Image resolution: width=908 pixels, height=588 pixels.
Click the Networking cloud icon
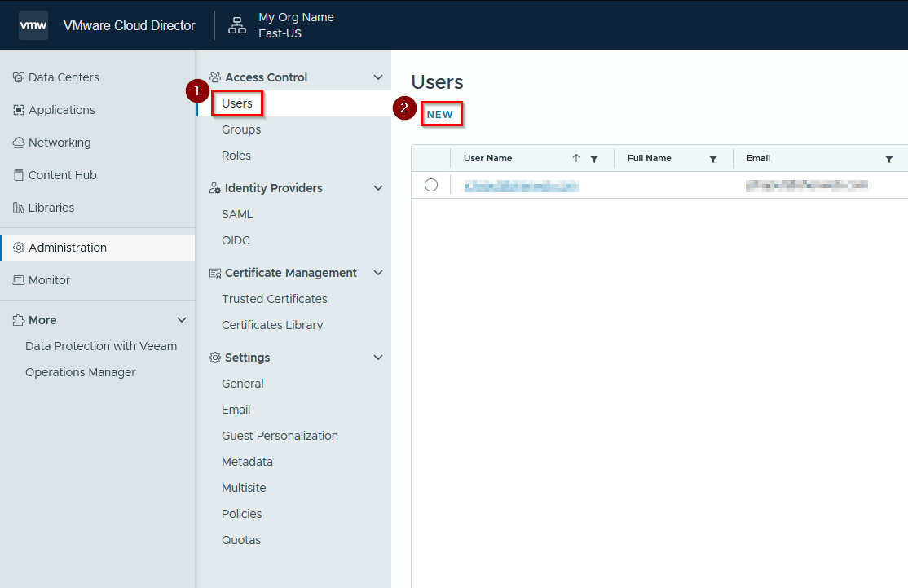pos(19,143)
